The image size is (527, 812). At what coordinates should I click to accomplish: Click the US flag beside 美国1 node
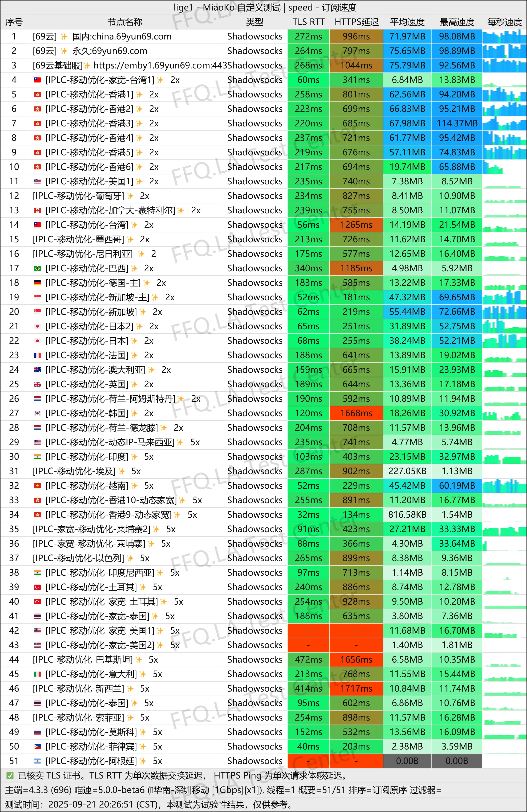point(37,181)
